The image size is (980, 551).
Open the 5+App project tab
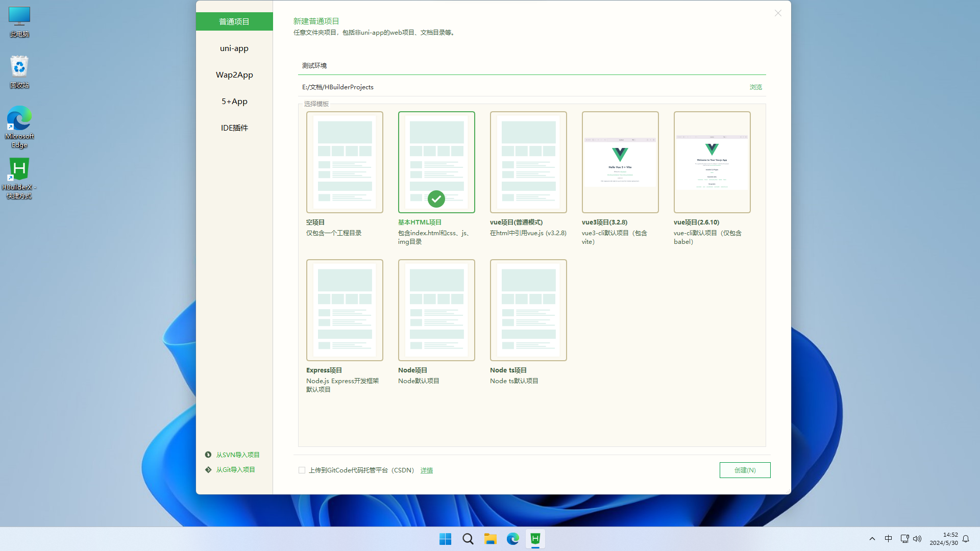click(x=234, y=101)
